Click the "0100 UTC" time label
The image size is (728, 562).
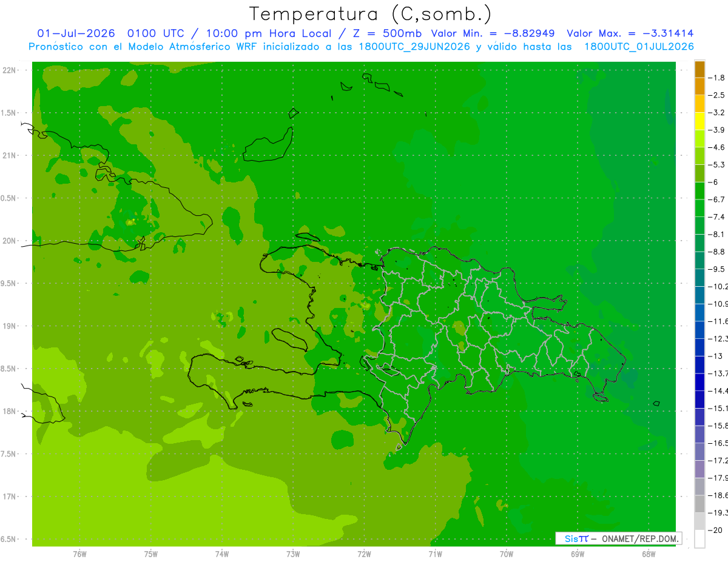click(x=156, y=33)
